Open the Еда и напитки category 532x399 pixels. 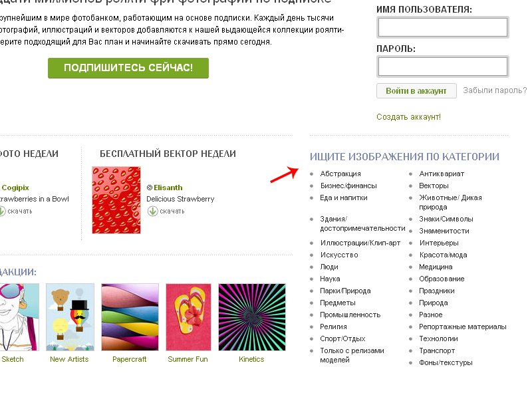click(344, 198)
